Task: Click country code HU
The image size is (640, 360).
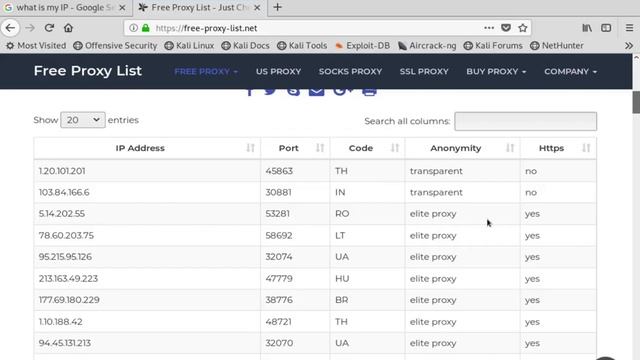Action: [342, 279]
